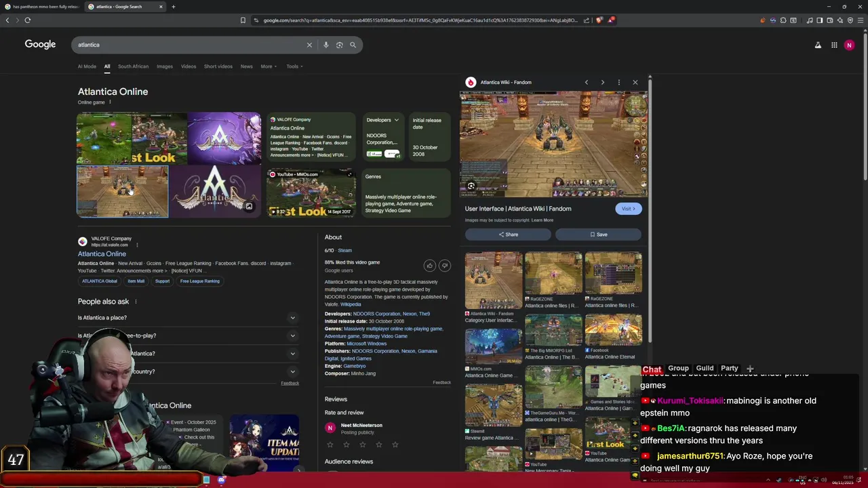868x488 pixels.
Task: Open options beside Online game subtitle
Action: [110, 102]
